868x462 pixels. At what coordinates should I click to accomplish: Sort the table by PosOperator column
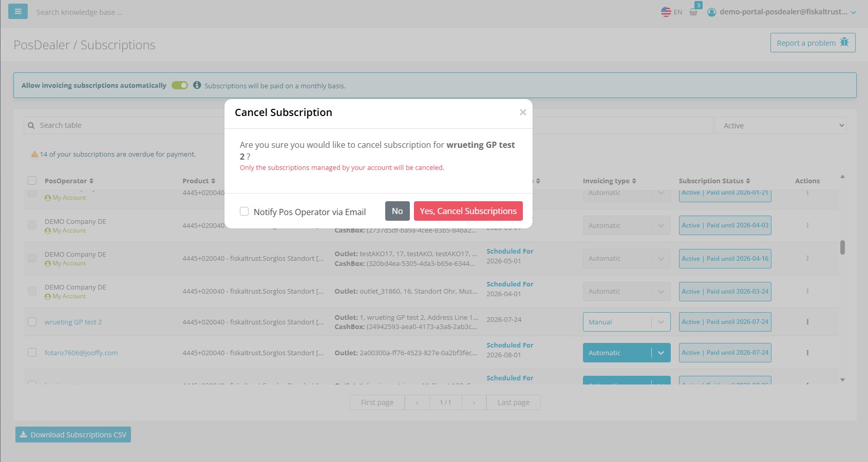pyautogui.click(x=91, y=180)
